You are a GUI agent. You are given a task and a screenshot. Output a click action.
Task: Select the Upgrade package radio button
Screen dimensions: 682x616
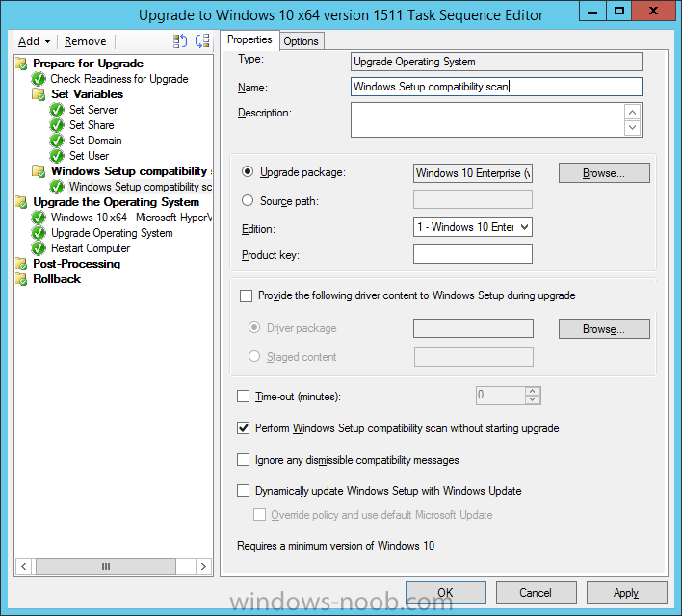pos(248,171)
